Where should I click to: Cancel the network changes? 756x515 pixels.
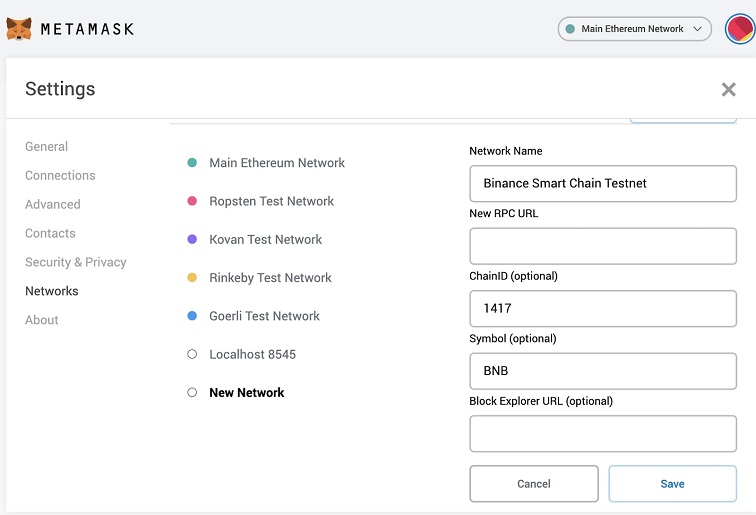click(x=533, y=484)
